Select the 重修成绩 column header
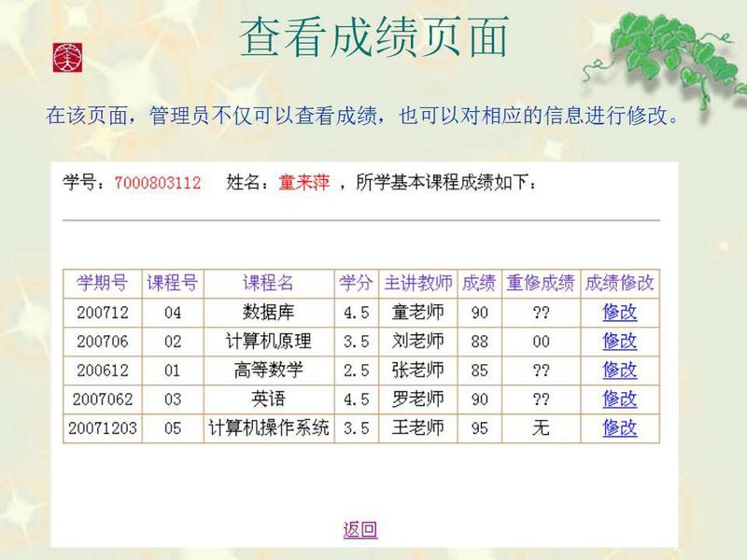747x560 pixels. pos(541,284)
